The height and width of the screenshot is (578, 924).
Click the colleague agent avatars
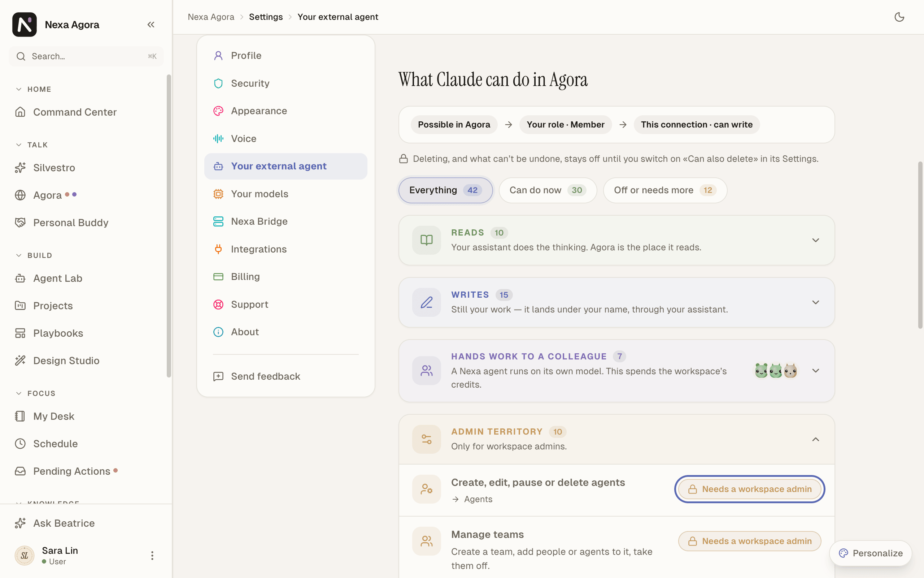(776, 371)
